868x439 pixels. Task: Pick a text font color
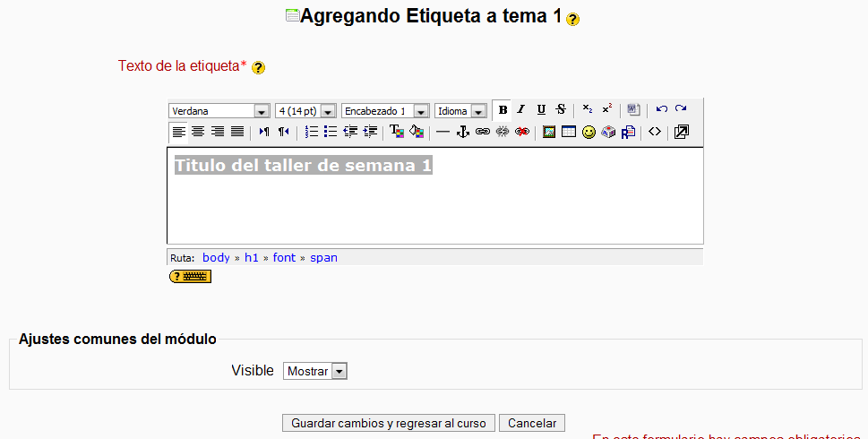397,132
